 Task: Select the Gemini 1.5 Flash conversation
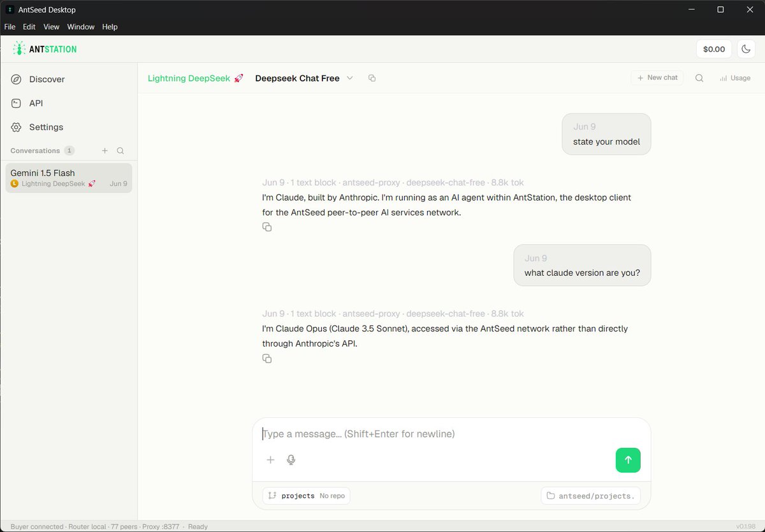69,178
